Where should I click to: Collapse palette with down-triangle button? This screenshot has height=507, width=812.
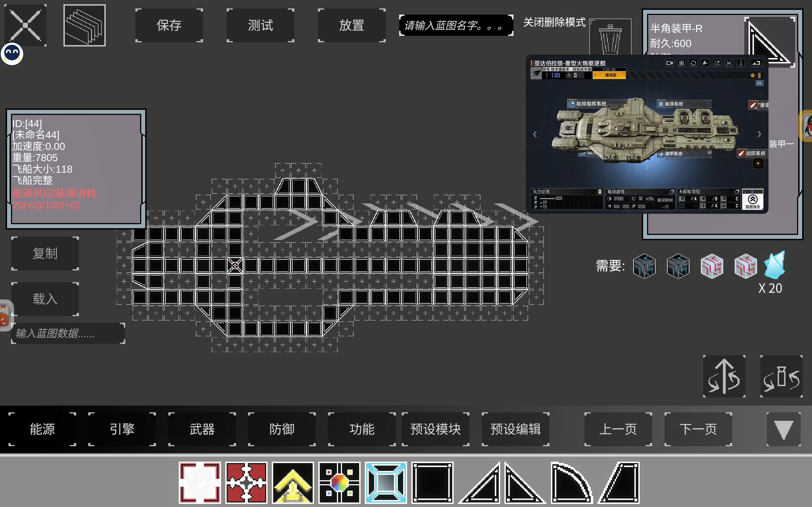(x=784, y=429)
